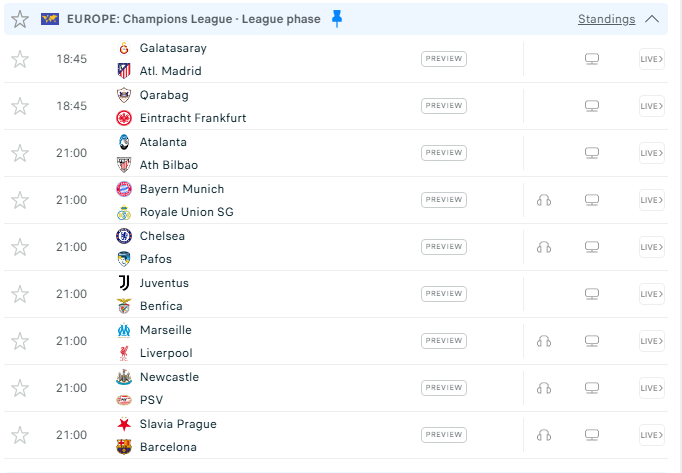Star the entire Champions League competition
The height and width of the screenshot is (473, 682).
pyautogui.click(x=20, y=19)
